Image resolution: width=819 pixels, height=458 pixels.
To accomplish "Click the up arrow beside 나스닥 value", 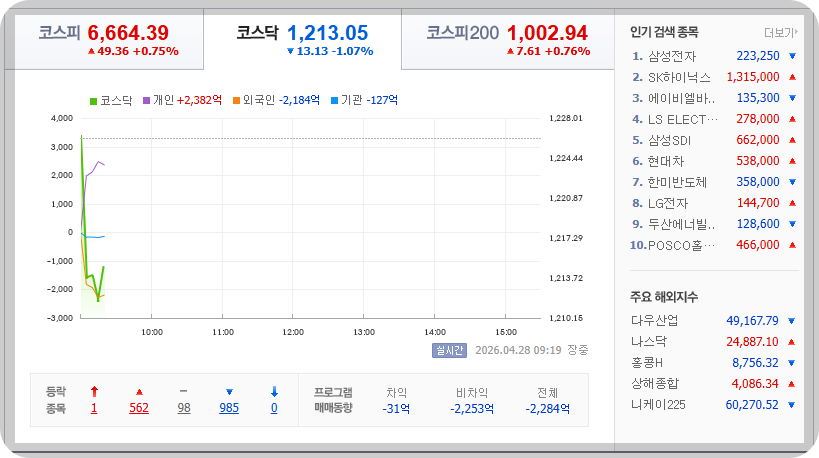I will [791, 342].
